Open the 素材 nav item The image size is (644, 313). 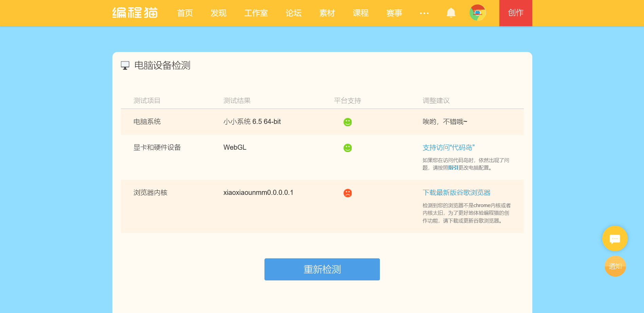click(327, 13)
